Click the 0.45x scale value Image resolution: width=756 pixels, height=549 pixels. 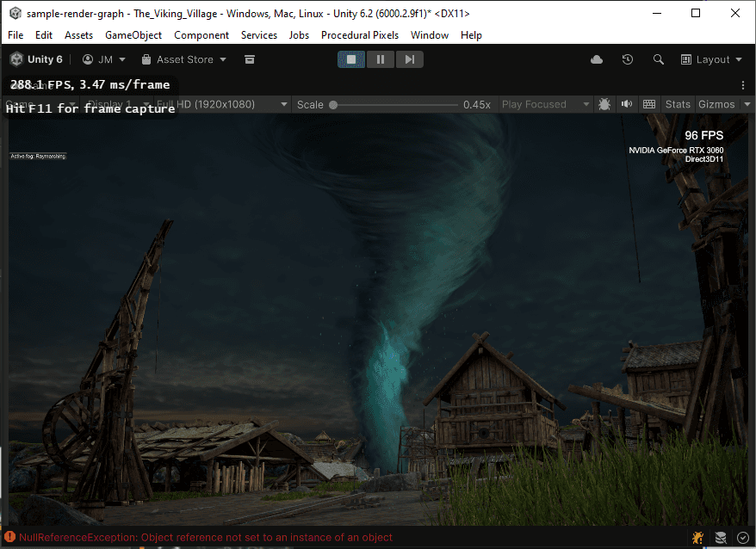(476, 105)
